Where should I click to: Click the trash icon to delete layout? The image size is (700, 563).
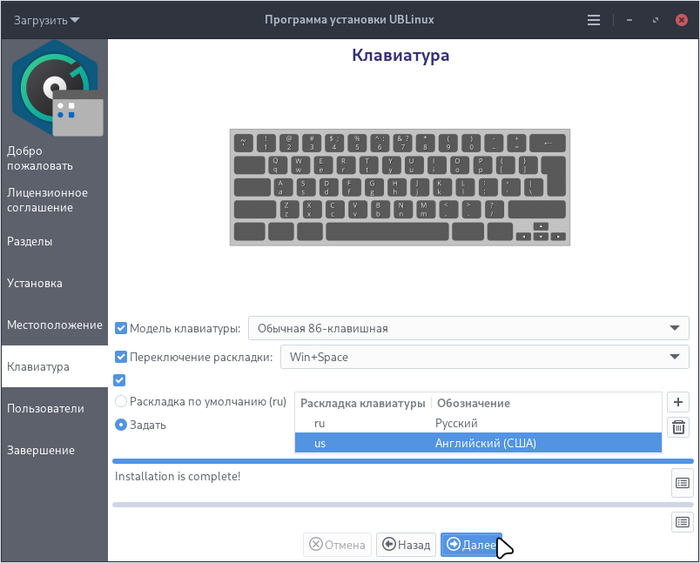tap(678, 428)
